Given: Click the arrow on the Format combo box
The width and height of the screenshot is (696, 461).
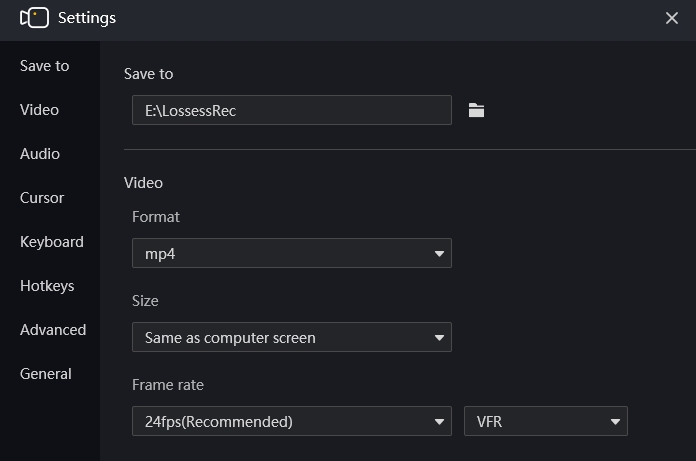Looking at the screenshot, I should pos(439,254).
